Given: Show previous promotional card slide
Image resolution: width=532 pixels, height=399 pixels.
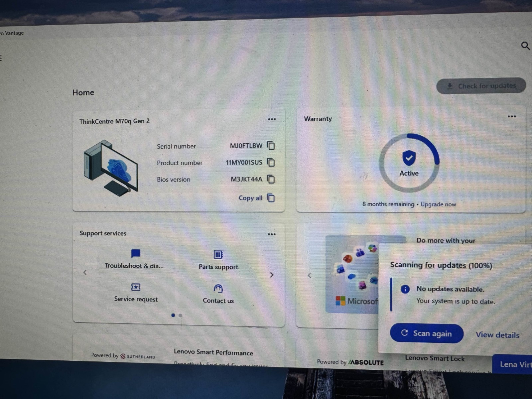Looking at the screenshot, I should click(x=310, y=275).
